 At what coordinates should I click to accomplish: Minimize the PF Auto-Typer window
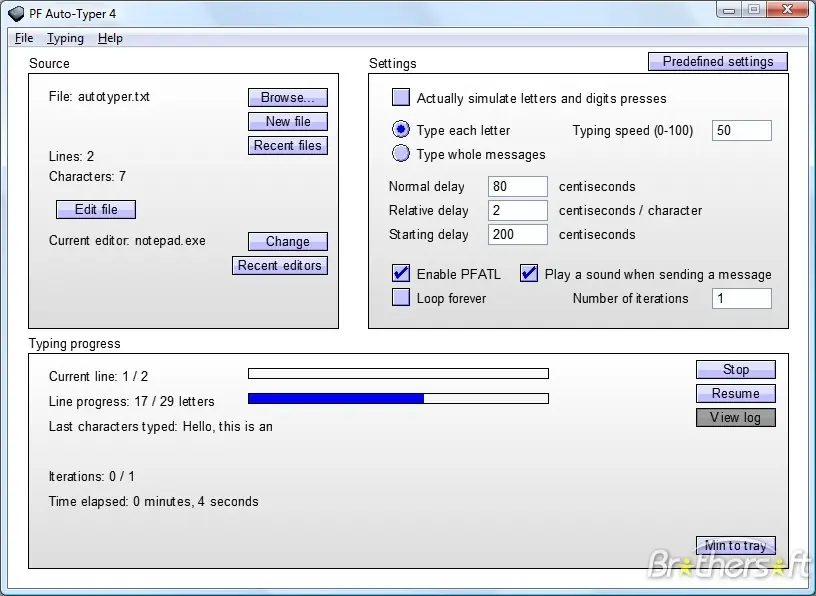point(729,10)
